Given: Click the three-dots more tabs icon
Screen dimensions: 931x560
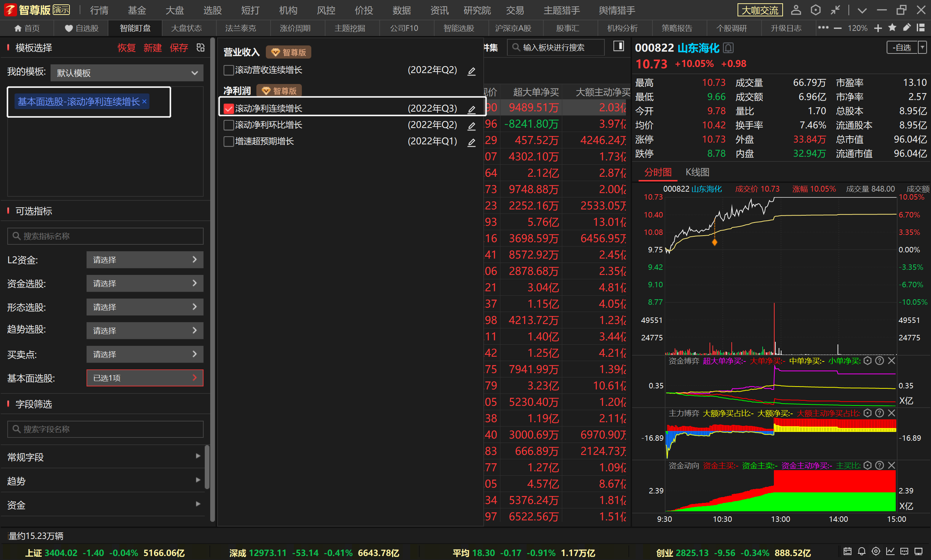Looking at the screenshot, I should (x=823, y=28).
